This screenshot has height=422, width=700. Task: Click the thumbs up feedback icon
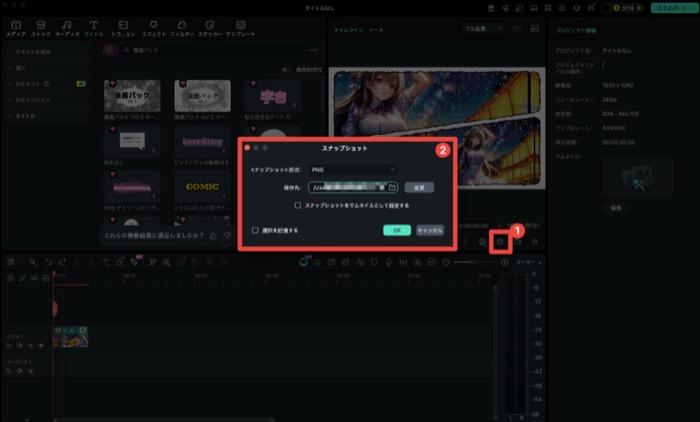pos(213,235)
